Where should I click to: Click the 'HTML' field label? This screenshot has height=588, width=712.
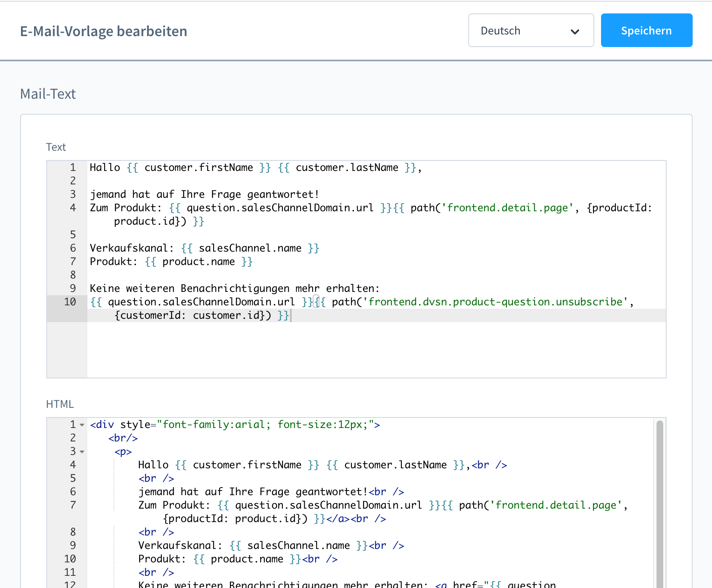(x=60, y=404)
